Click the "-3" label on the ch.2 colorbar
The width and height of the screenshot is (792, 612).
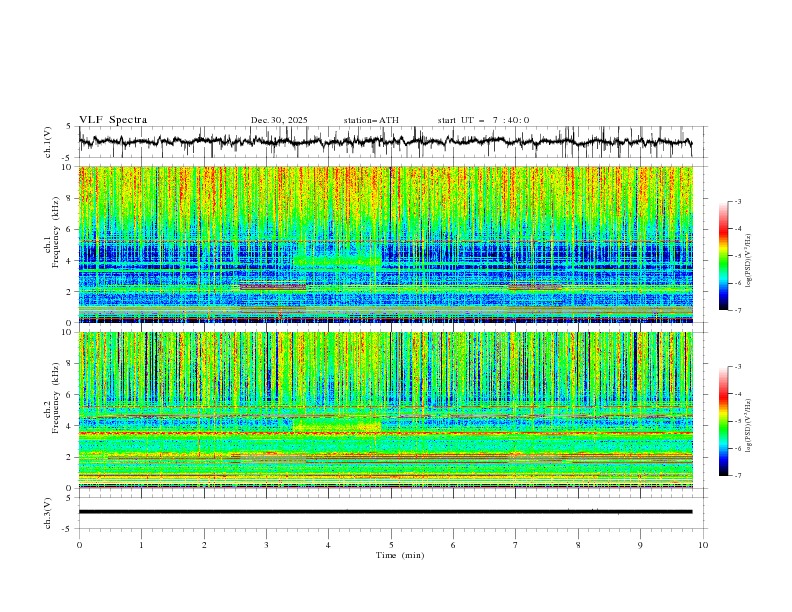pos(737,367)
